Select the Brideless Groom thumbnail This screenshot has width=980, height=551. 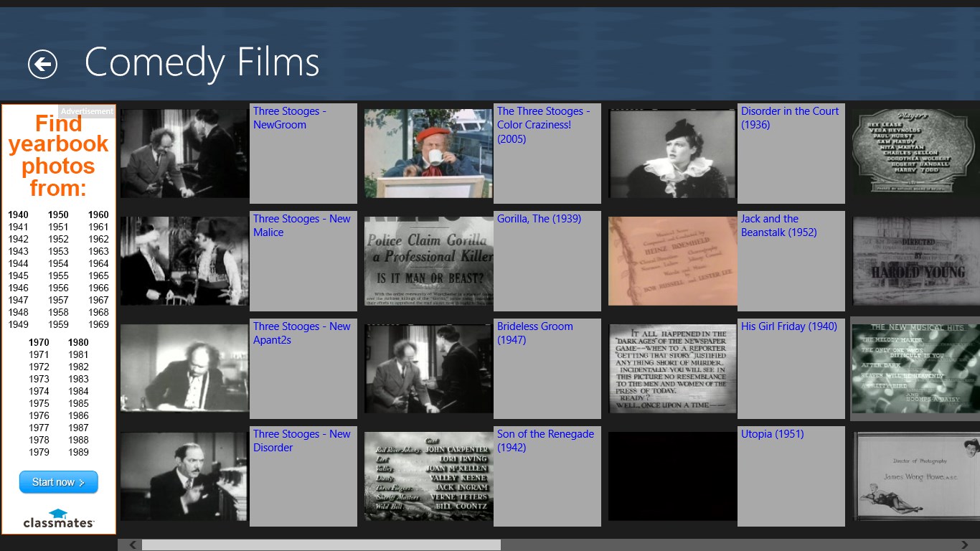[x=428, y=369]
